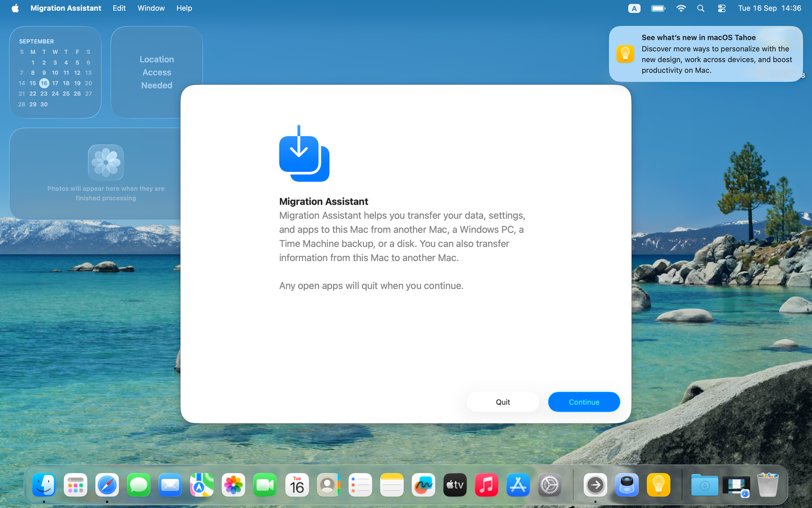Open Mail from the Dock
The height and width of the screenshot is (508, 812).
coord(170,485)
